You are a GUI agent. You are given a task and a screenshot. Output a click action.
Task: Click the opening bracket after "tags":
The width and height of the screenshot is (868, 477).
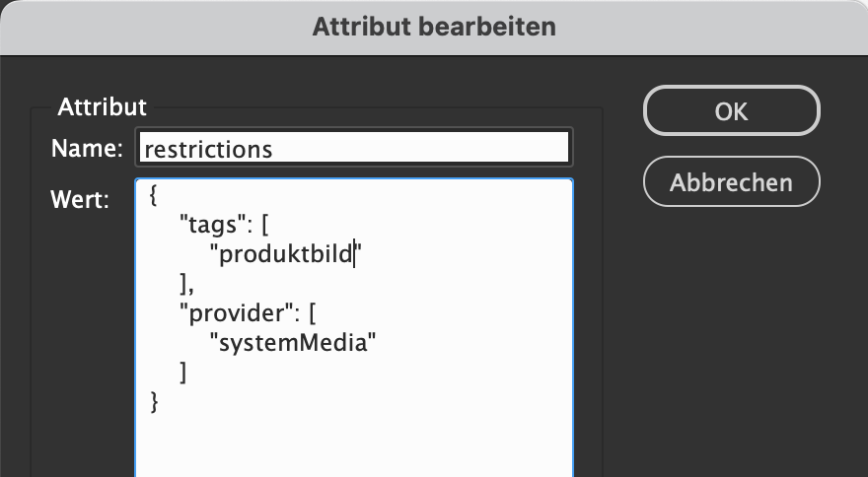[265, 226]
